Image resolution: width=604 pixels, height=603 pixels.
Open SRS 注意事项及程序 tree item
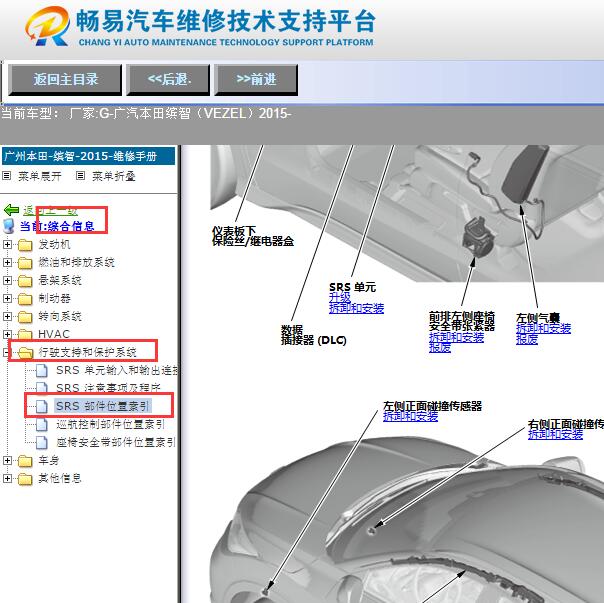108,388
